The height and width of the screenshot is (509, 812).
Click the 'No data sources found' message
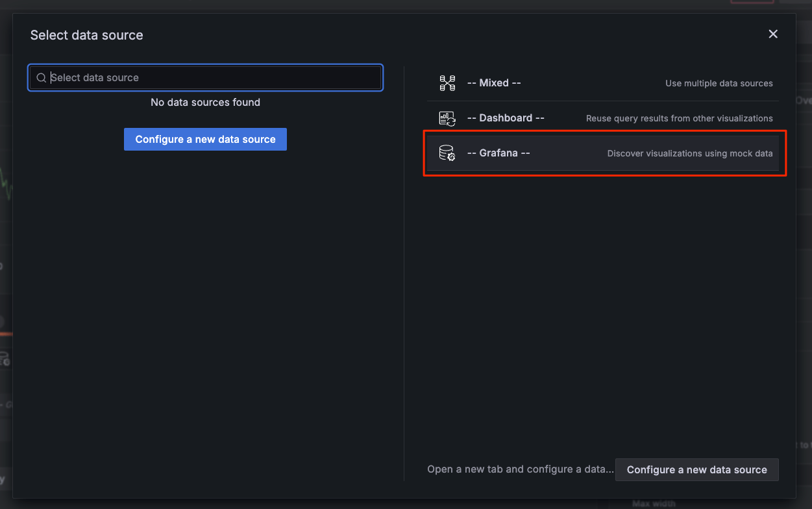[x=205, y=102]
